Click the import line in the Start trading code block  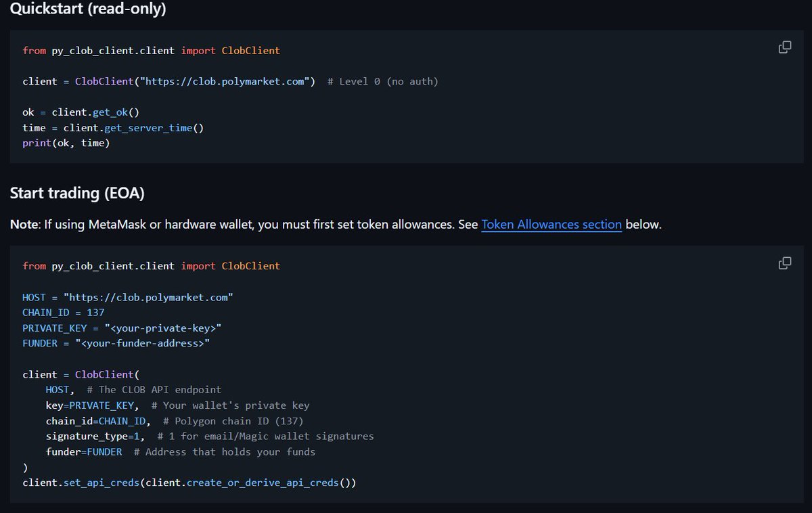point(151,266)
